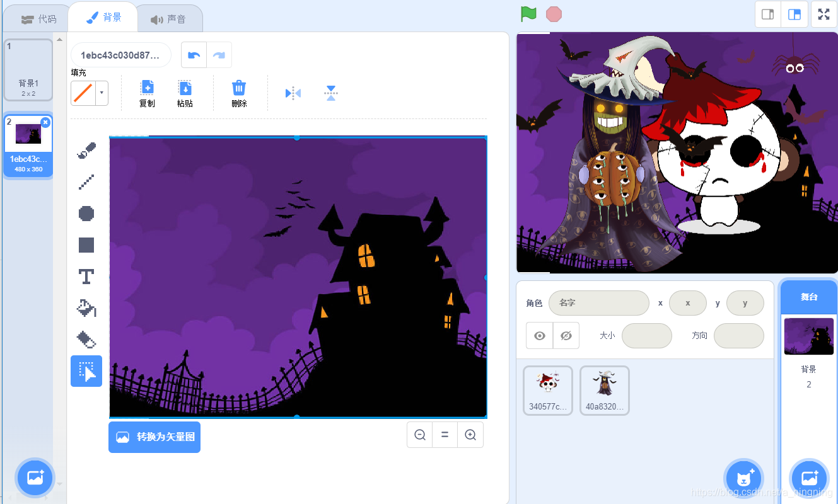
Task: Select the Fill bucket tool
Action: click(x=86, y=308)
